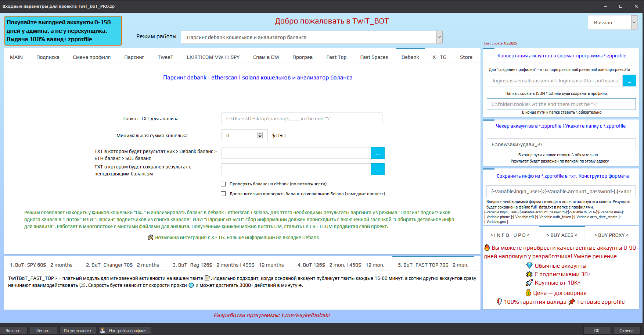The height and width of the screenshot is (335, 644).
Task: Click the unsuitable balance TXT path field
Action: coord(296,169)
